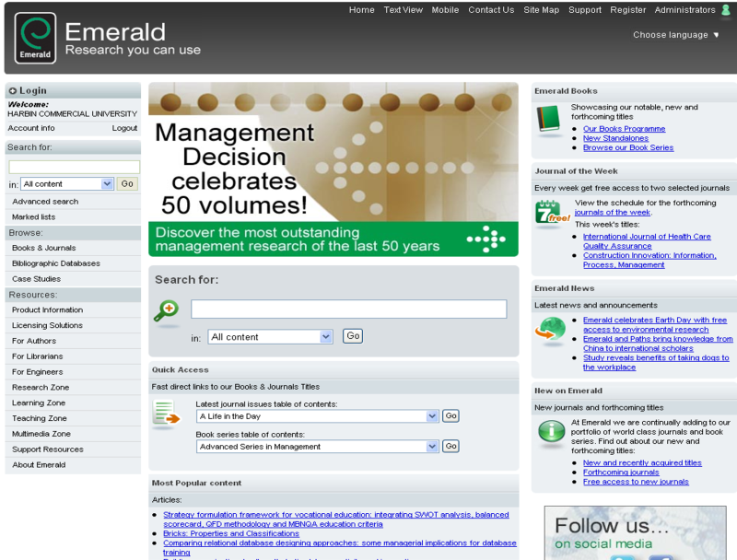This screenshot has width=737, height=560.
Task: Click the green Administrators user icon
Action: point(726,10)
